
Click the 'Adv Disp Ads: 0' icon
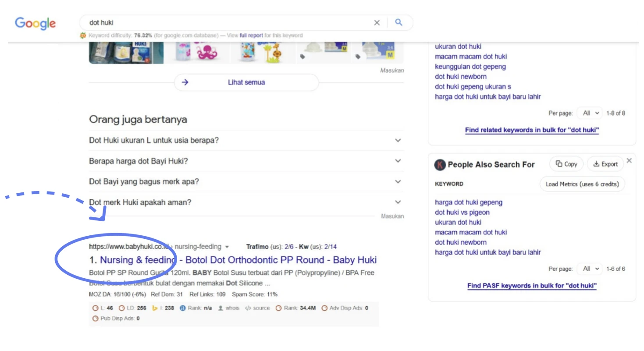click(324, 308)
